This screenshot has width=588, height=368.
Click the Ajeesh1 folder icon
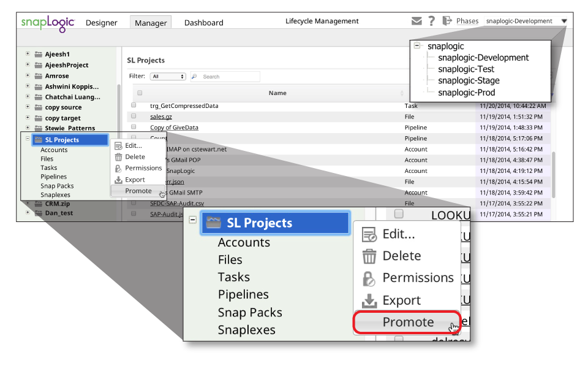tap(38, 54)
